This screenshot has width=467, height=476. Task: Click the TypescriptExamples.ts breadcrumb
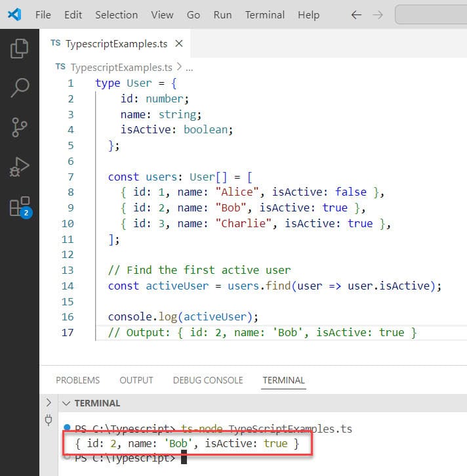121,67
